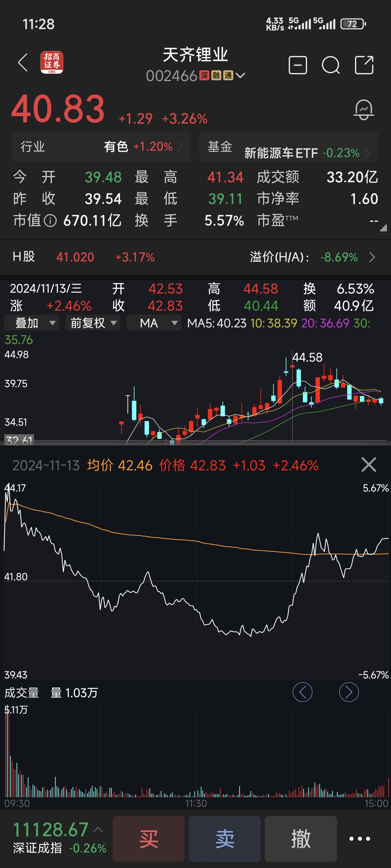Tap the 44.58 high label on K-line chart
The height and width of the screenshot is (868, 391).
tap(307, 357)
